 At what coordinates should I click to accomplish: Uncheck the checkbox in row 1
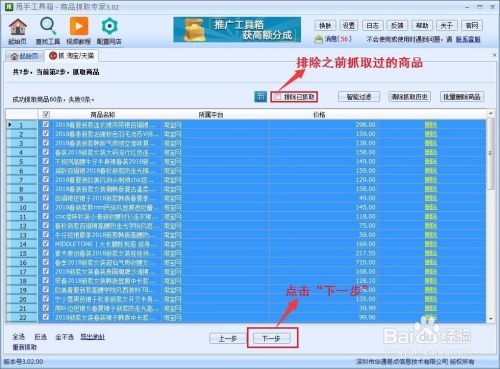coord(46,125)
